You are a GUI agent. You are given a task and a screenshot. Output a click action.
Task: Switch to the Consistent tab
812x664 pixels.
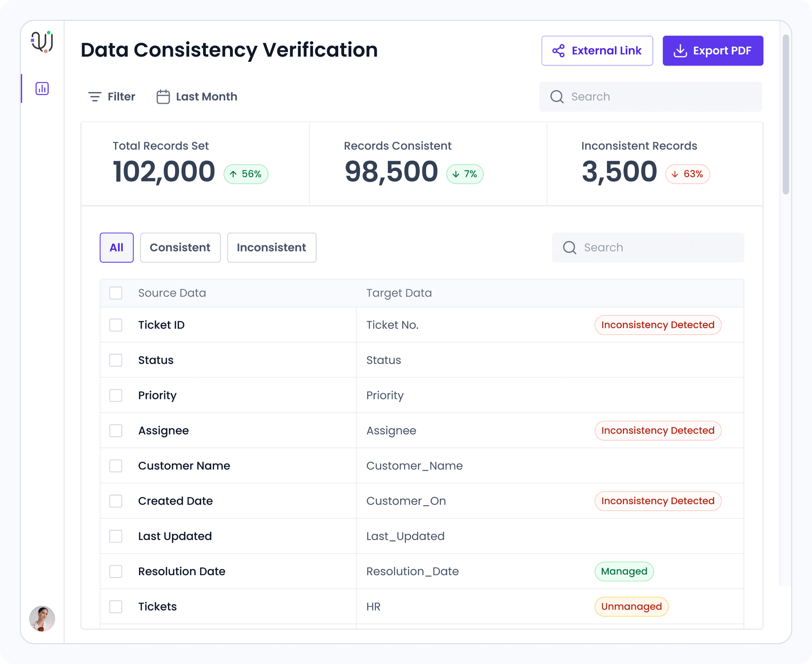point(180,247)
